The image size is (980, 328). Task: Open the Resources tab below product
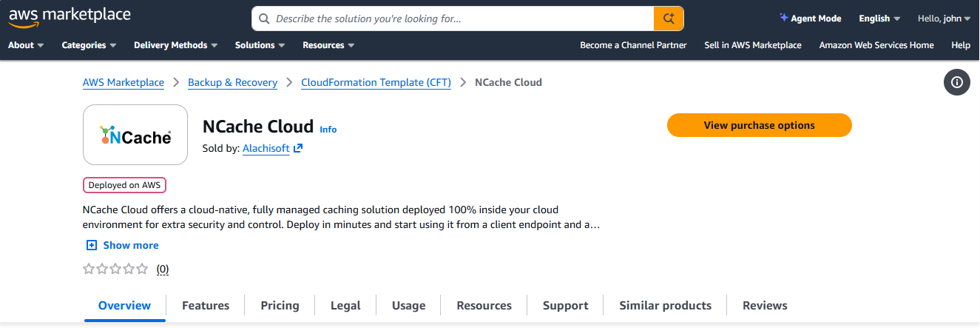tap(484, 305)
